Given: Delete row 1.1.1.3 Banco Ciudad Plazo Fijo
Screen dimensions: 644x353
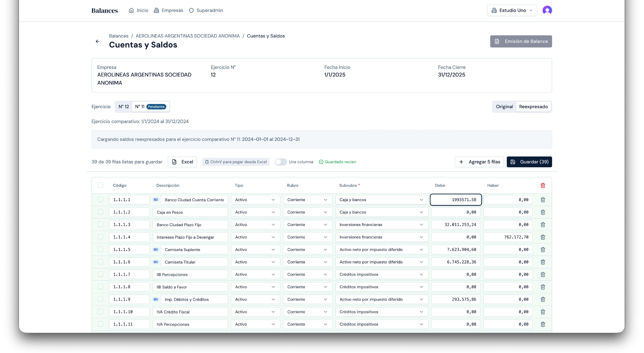Looking at the screenshot, I should pyautogui.click(x=543, y=225).
